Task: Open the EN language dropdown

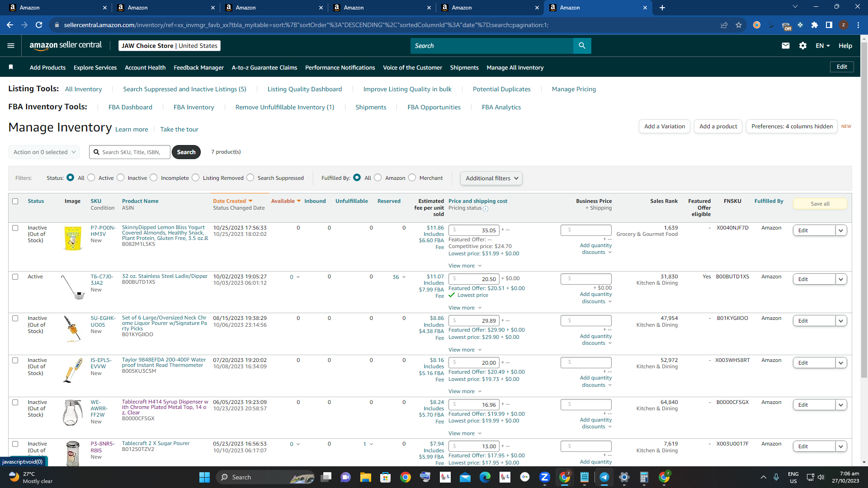Action: [823, 46]
